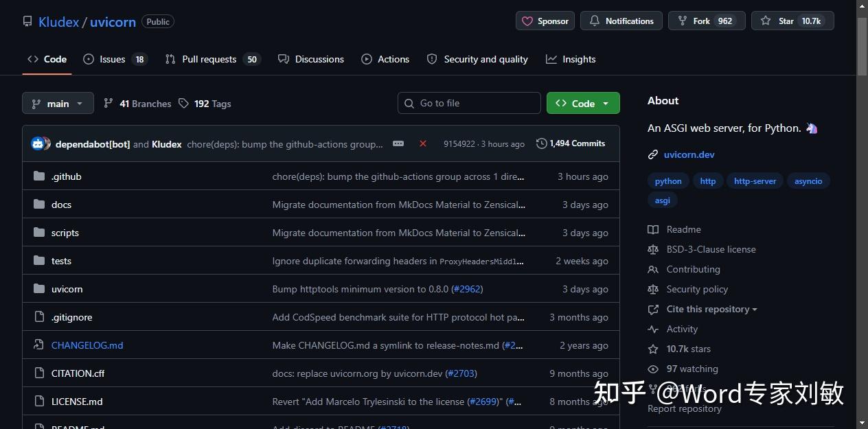Screen dimensions: 868x429
Task: Click the Sponsor heart button
Action: (545, 21)
